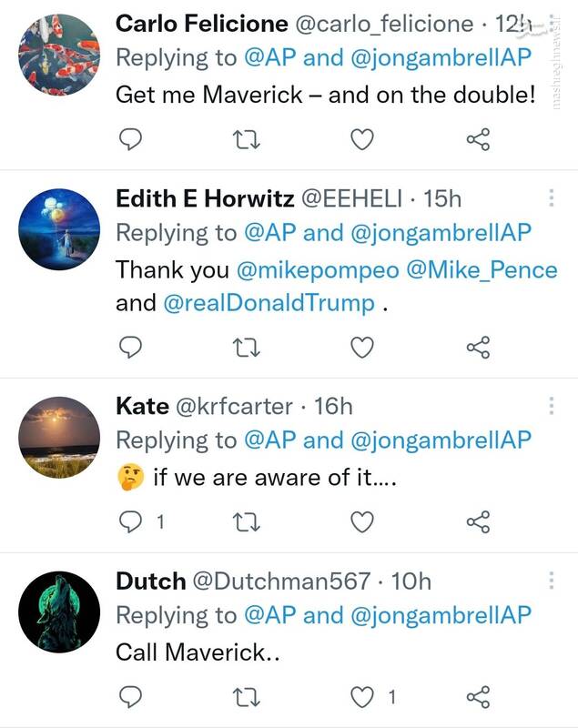Screen dimensions: 578x728
Task: Share Edith E Horwitz's tweet
Action: [478, 348]
